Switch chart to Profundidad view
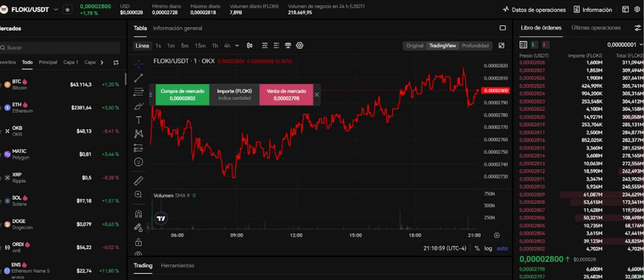 (x=475, y=46)
